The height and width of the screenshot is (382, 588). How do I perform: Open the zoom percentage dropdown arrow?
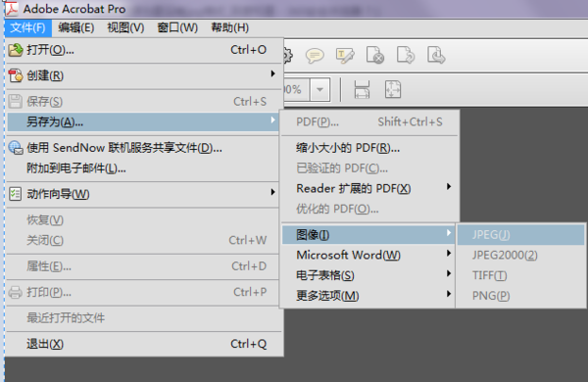click(319, 89)
